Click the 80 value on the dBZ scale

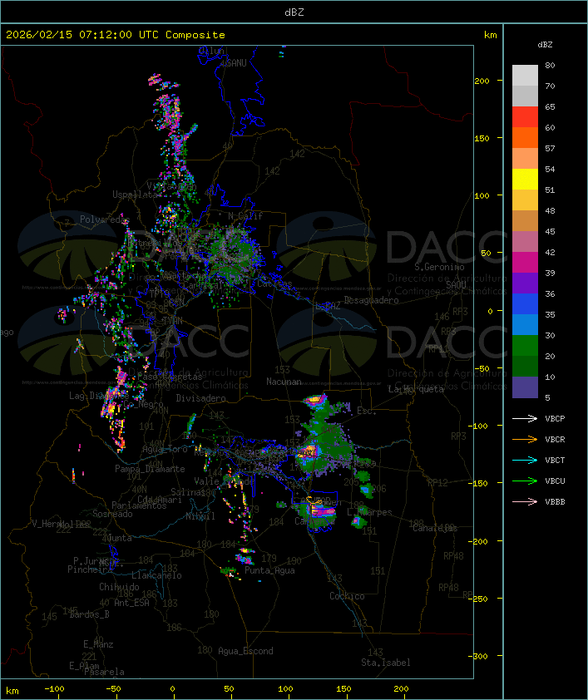click(550, 66)
